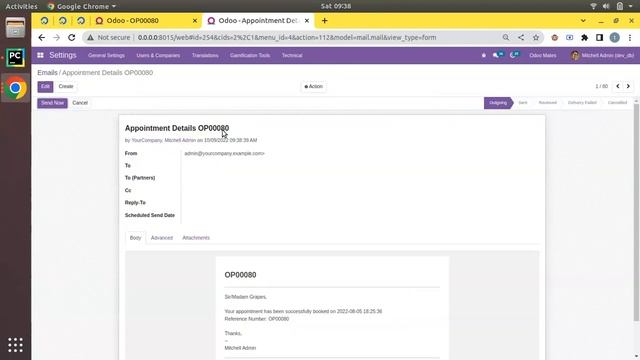Viewport: 640px width, 360px height.
Task: Open the Odoo debug bug icon
Action: coord(484,55)
